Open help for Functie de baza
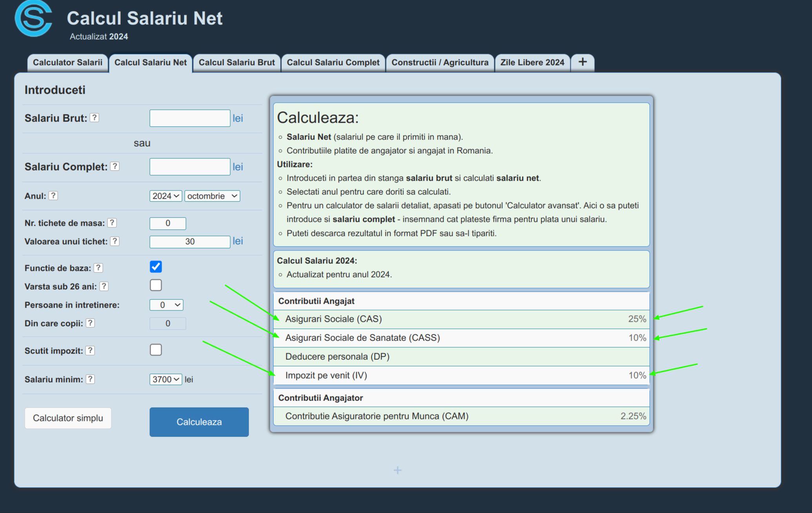The height and width of the screenshot is (513, 812). pyautogui.click(x=98, y=268)
